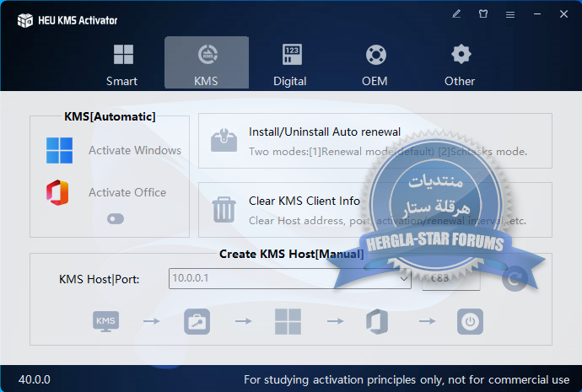582x392 pixels.
Task: Click 'For studying activation principles only' notice
Action: (407, 379)
